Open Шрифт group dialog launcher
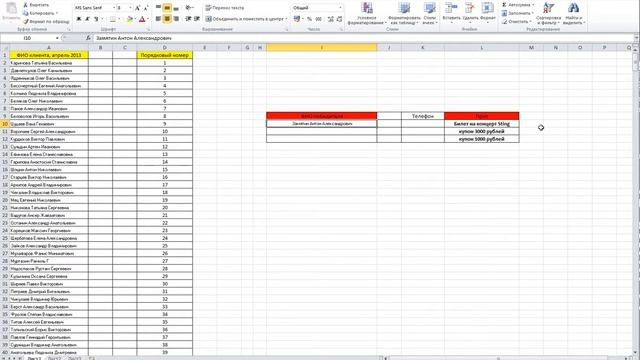 (x=148, y=30)
